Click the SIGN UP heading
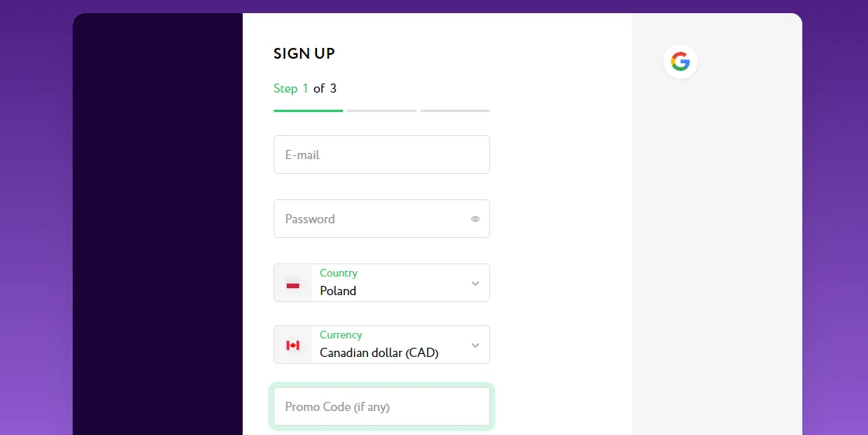Viewport: 868px width, 435px height. point(304,53)
